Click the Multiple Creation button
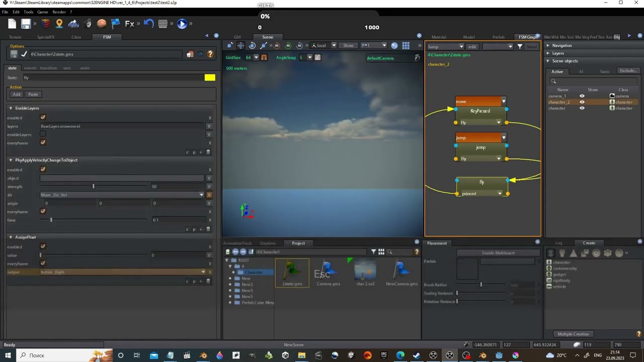This screenshot has height=362, width=644. (x=573, y=334)
